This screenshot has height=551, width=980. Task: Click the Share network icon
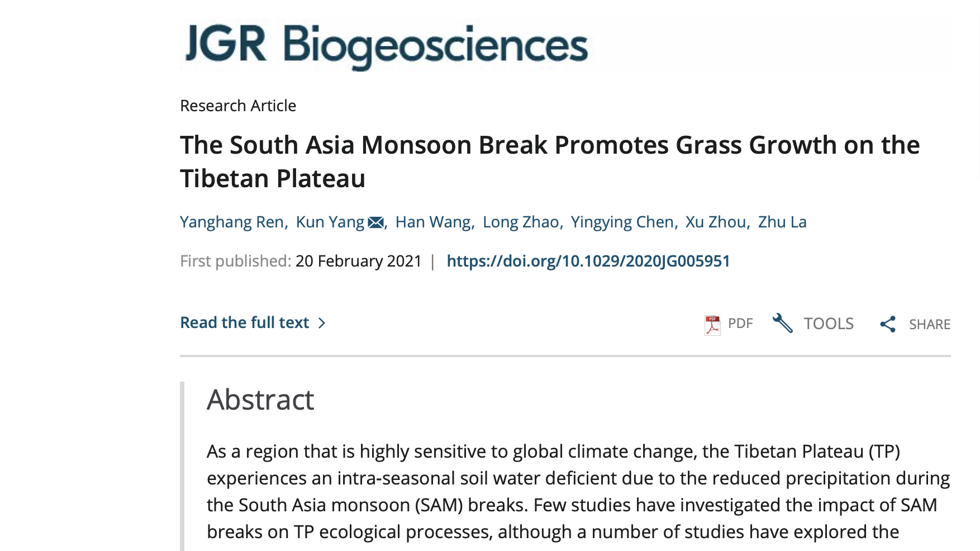click(x=887, y=324)
